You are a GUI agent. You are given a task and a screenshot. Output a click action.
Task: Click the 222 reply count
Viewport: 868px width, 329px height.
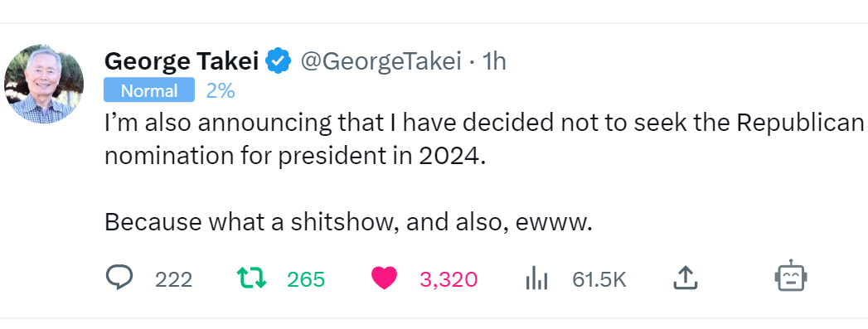(174, 280)
